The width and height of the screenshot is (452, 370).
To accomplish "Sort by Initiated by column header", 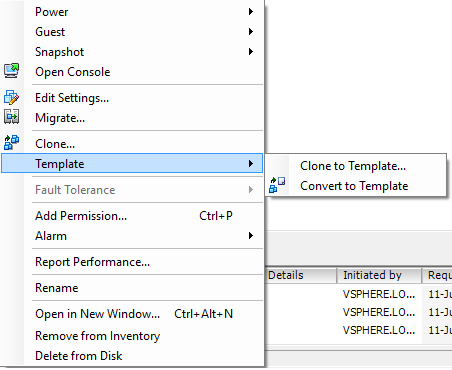I will point(379,275).
